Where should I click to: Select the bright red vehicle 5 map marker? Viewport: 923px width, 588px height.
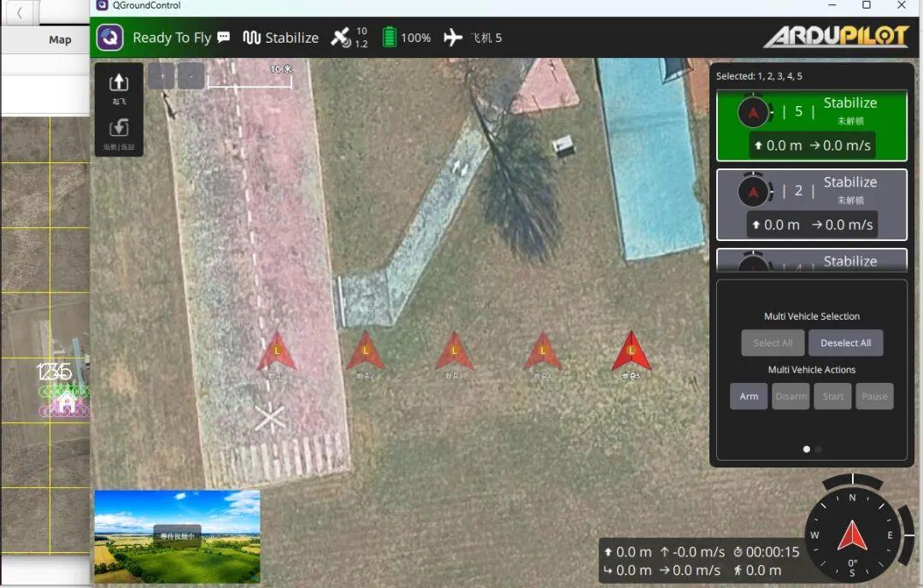pyautogui.click(x=631, y=351)
